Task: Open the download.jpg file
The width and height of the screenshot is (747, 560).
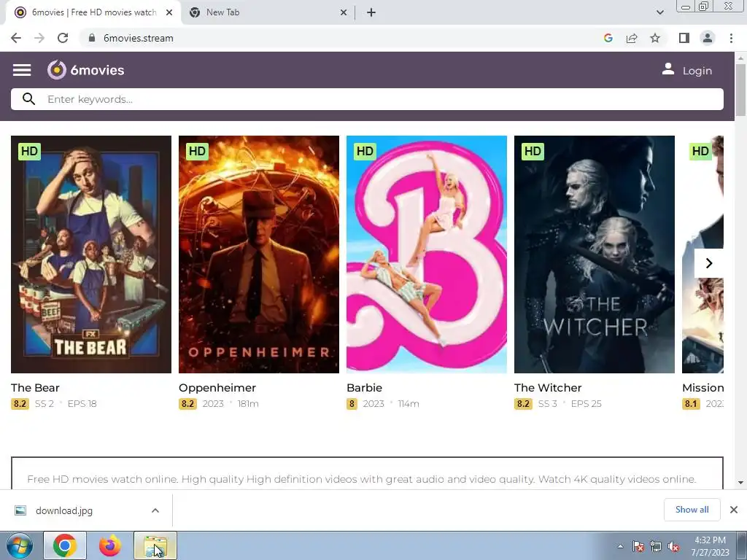Action: 64,510
